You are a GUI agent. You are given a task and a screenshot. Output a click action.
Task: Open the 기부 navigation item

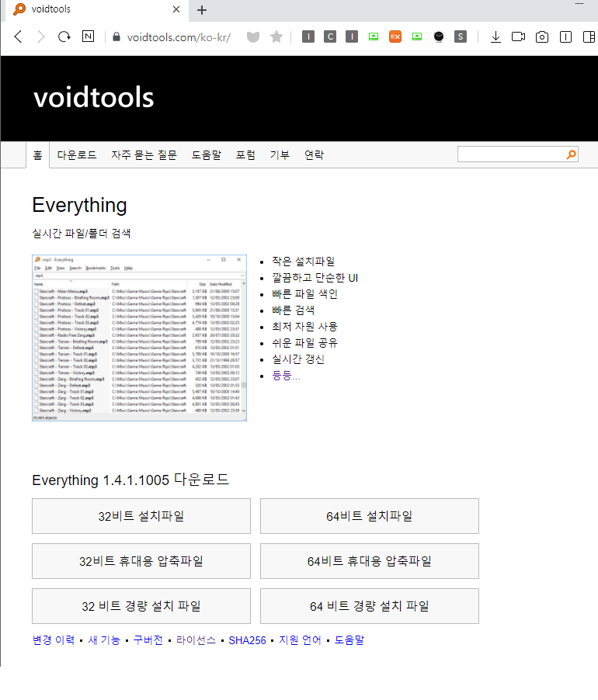(280, 155)
